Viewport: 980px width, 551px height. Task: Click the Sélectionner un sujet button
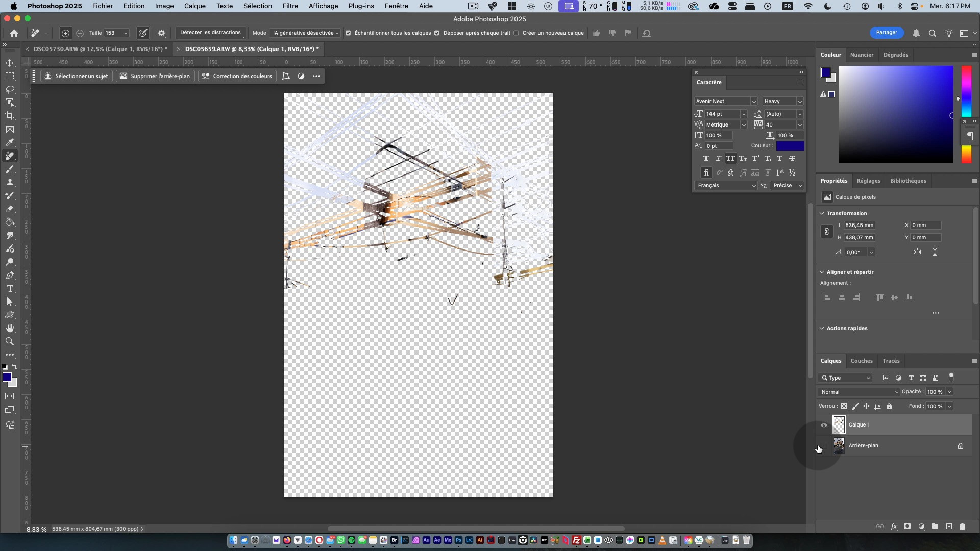pyautogui.click(x=77, y=76)
